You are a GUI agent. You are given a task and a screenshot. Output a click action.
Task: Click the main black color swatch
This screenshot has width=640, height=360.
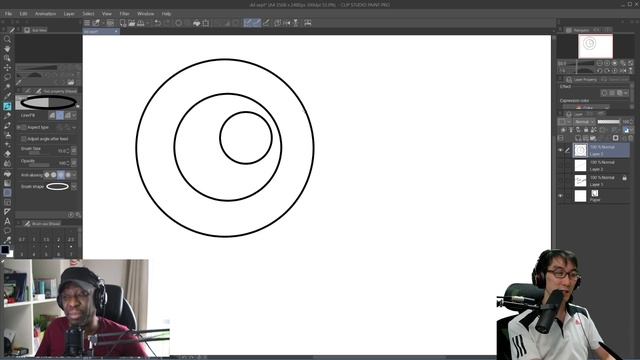click(x=5, y=249)
